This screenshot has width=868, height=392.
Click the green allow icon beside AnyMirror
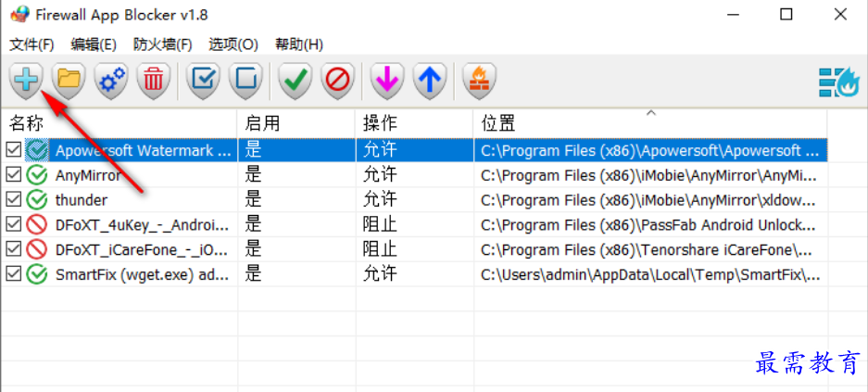pos(36,175)
